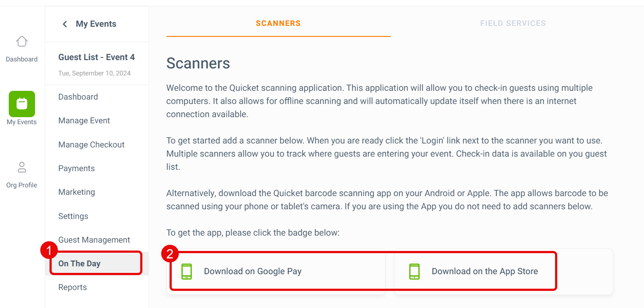This screenshot has width=644, height=308.
Task: Open My Events green calendar icon
Action: (x=22, y=104)
